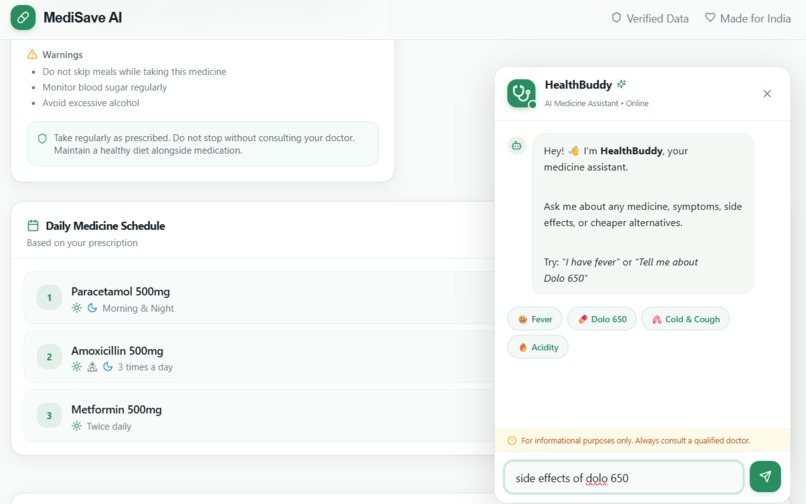Click the 'Daily Medicine Schedule' heading
The height and width of the screenshot is (504, 806).
pyautogui.click(x=105, y=226)
